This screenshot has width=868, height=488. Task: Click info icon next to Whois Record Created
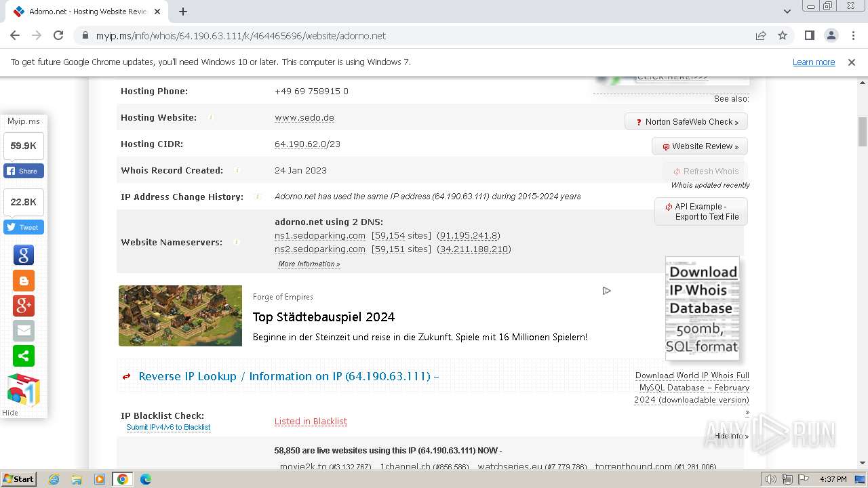click(x=237, y=170)
